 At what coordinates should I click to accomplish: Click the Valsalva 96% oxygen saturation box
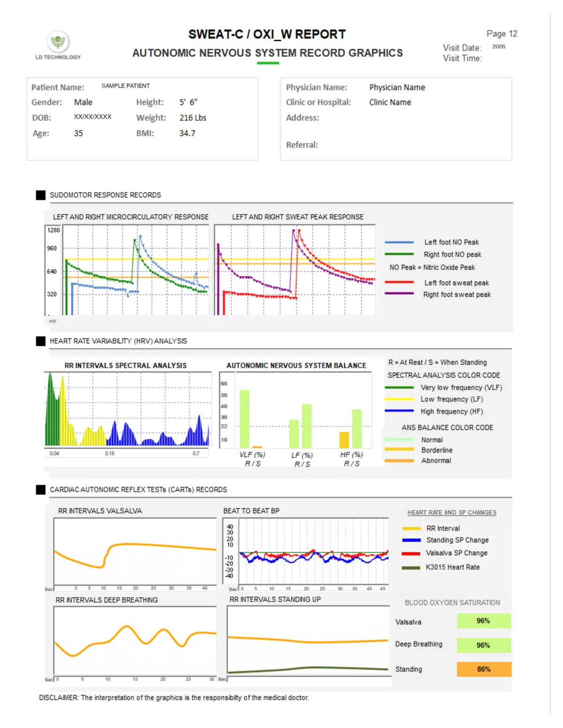[x=484, y=621]
